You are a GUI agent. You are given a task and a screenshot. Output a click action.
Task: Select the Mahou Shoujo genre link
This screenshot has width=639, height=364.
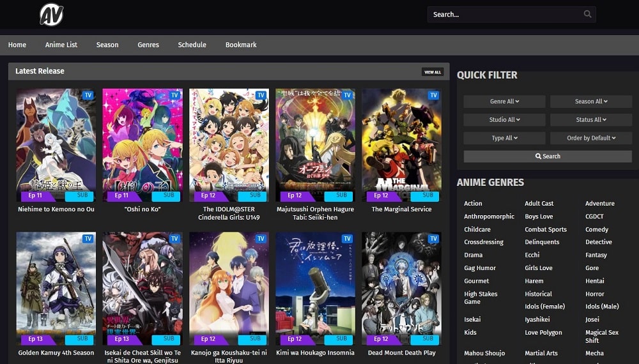click(x=484, y=353)
